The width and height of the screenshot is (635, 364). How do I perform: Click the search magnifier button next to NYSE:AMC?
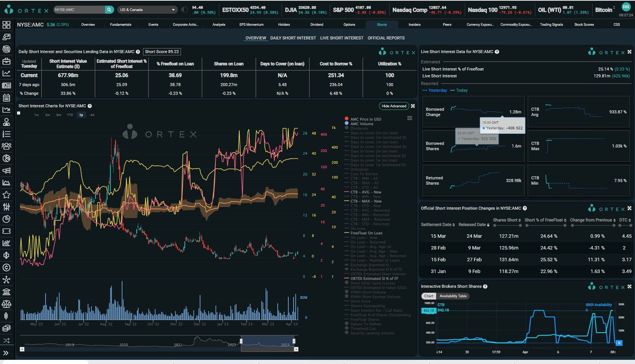coord(109,10)
